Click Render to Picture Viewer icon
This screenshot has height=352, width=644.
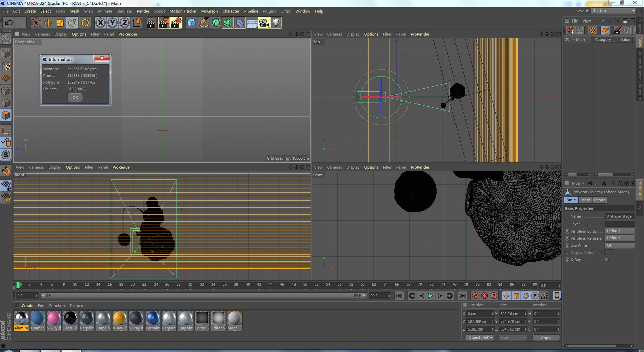pos(164,23)
